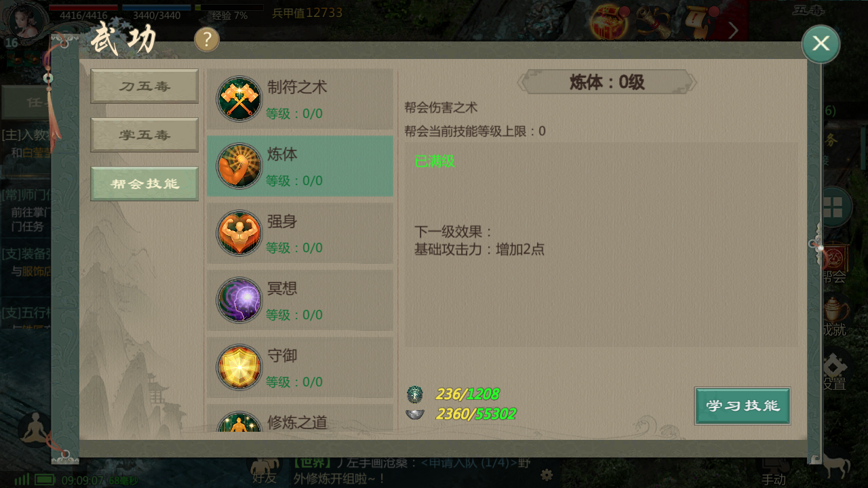
Task: Open the 帮会技能 tab
Action: 144,184
